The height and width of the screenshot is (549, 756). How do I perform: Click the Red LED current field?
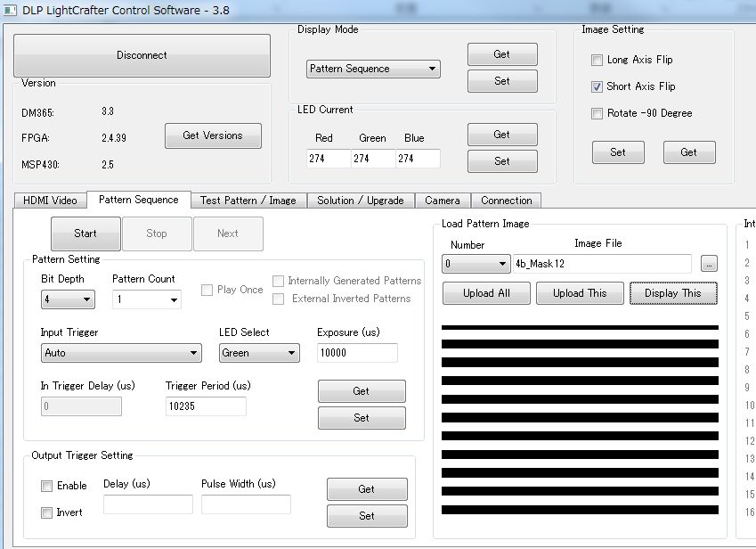click(329, 159)
